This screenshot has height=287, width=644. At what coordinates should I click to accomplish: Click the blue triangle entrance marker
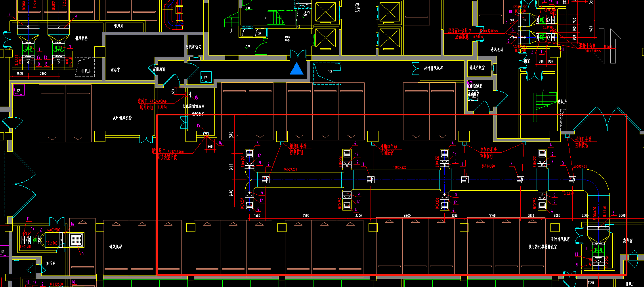(297, 68)
